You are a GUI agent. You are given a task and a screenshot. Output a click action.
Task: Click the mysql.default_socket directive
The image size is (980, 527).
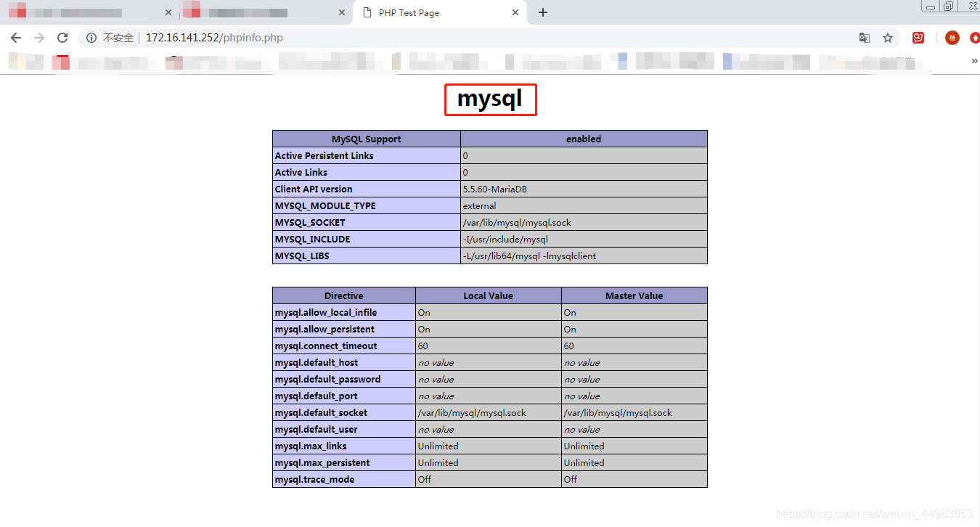point(321,412)
